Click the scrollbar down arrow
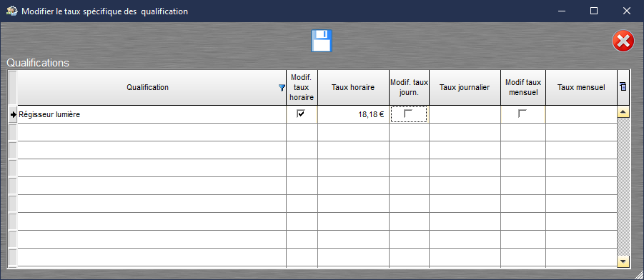 (x=623, y=261)
